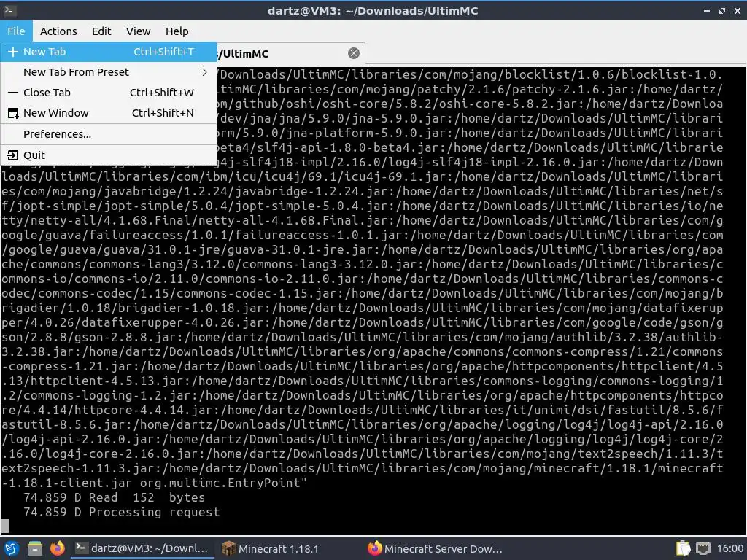Open the Help menu

pyautogui.click(x=177, y=31)
